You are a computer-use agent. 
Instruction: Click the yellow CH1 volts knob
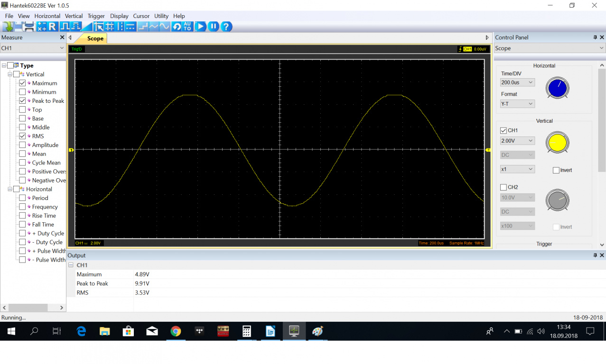pyautogui.click(x=557, y=142)
